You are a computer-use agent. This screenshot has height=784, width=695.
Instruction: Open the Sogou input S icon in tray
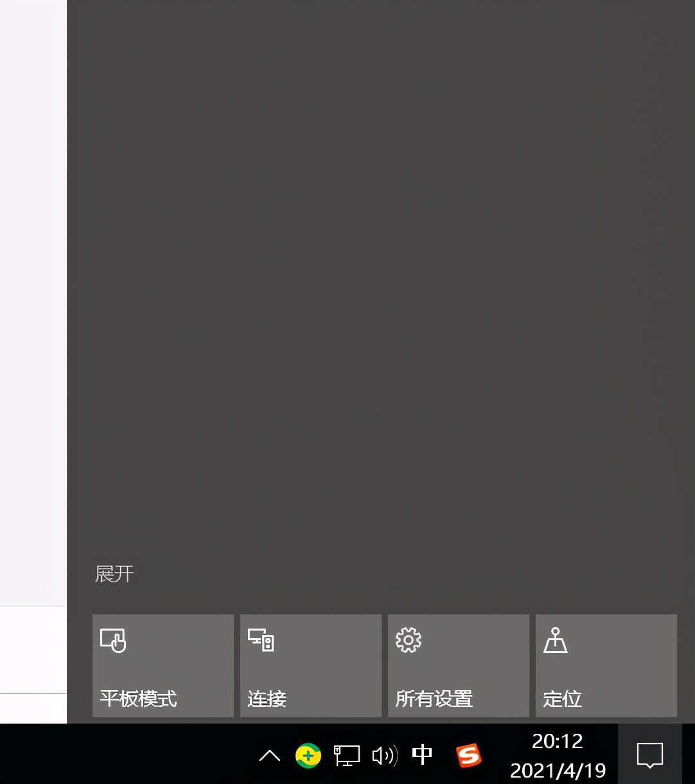468,756
